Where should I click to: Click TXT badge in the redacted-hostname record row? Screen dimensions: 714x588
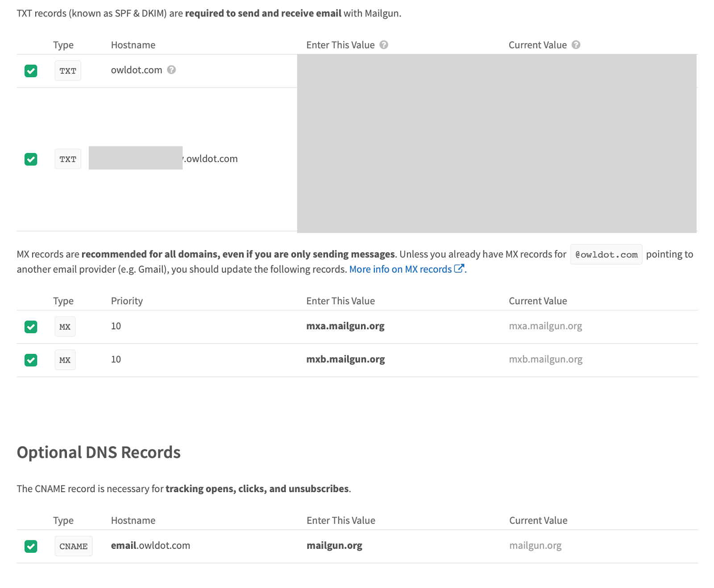pos(68,159)
